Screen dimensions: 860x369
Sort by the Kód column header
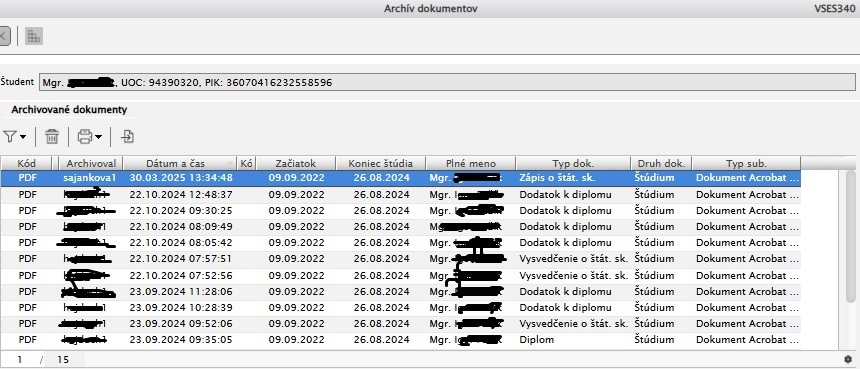pyautogui.click(x=26, y=163)
